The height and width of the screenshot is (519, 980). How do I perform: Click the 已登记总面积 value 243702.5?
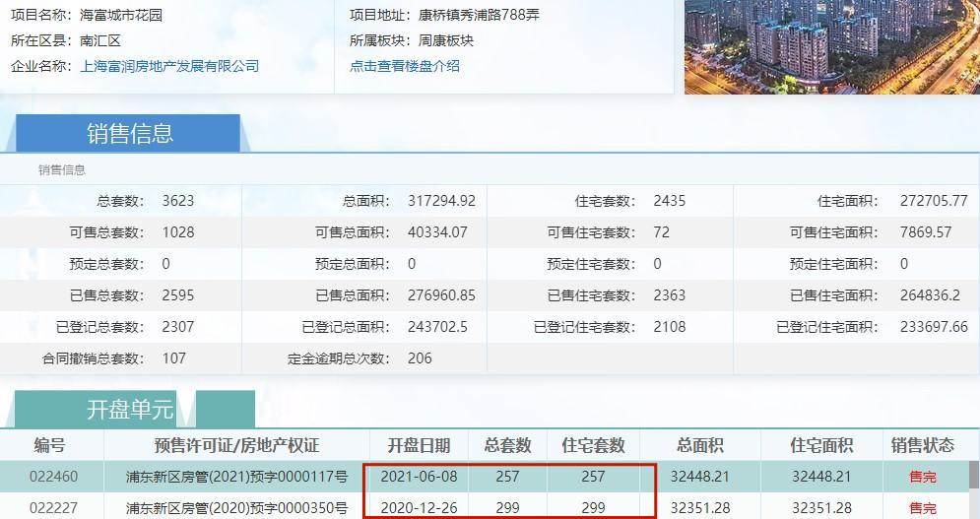(437, 326)
